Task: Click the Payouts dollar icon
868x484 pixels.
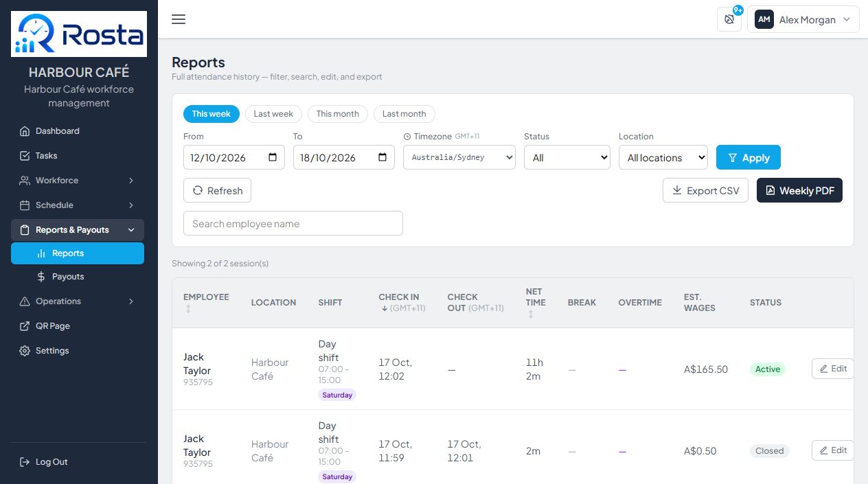Action: (41, 277)
